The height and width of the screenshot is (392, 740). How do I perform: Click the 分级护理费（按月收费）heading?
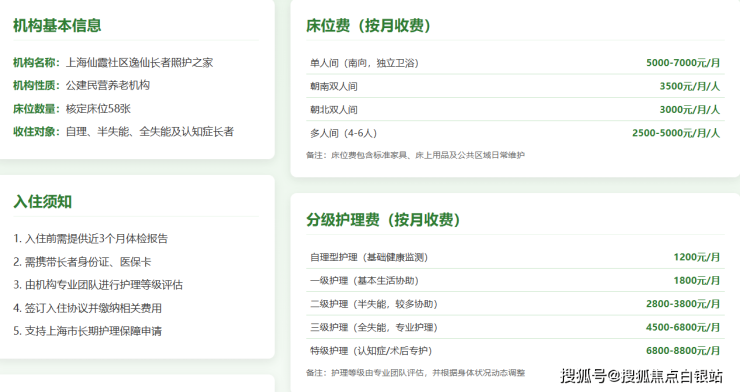pyautogui.click(x=383, y=220)
